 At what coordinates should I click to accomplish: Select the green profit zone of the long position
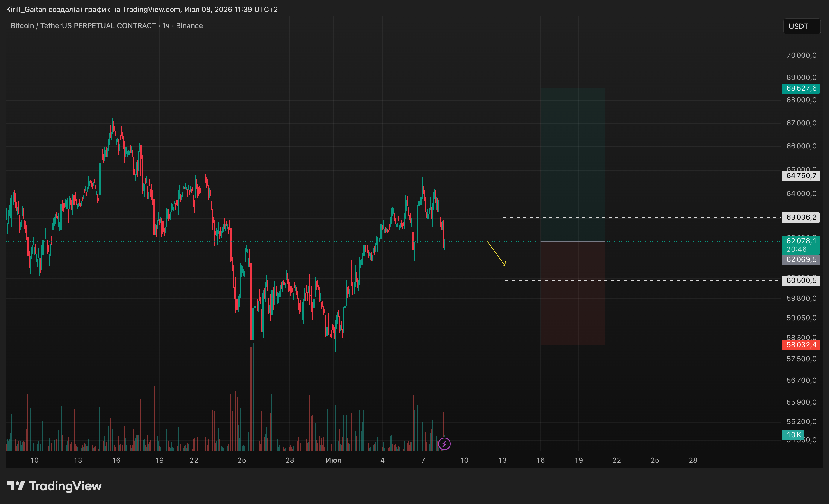click(x=572, y=165)
